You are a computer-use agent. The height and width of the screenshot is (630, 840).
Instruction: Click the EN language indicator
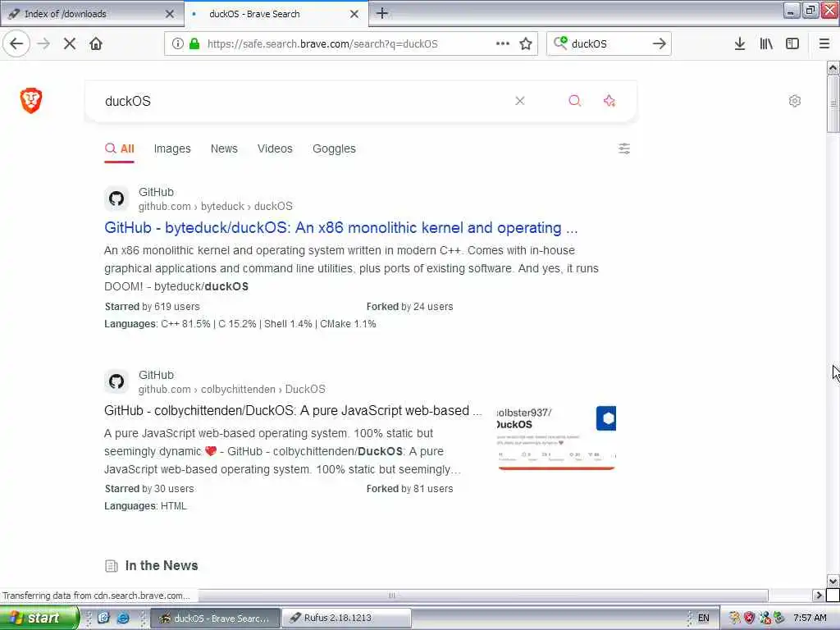[703, 618]
